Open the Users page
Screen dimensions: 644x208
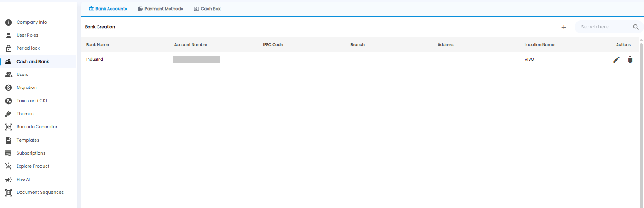[38, 75]
